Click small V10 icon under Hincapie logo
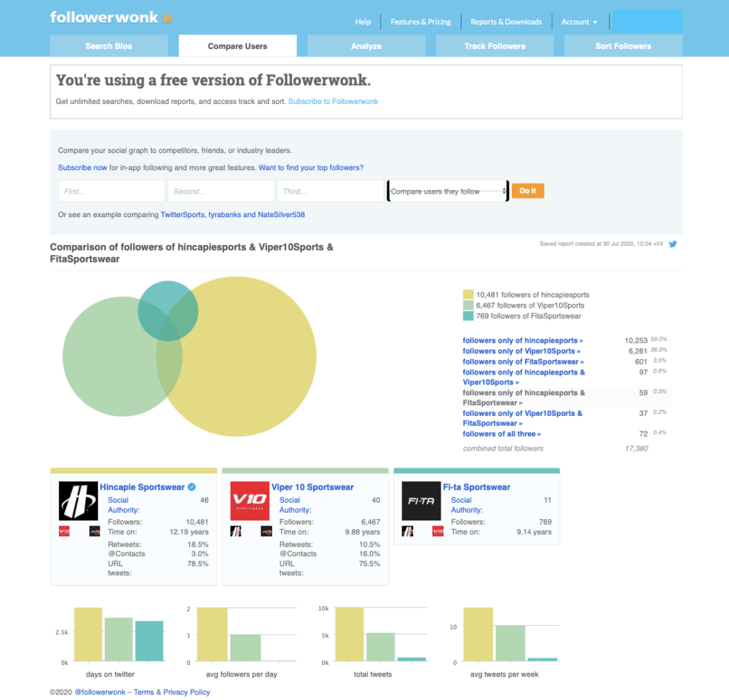The height and width of the screenshot is (700, 729). [64, 531]
